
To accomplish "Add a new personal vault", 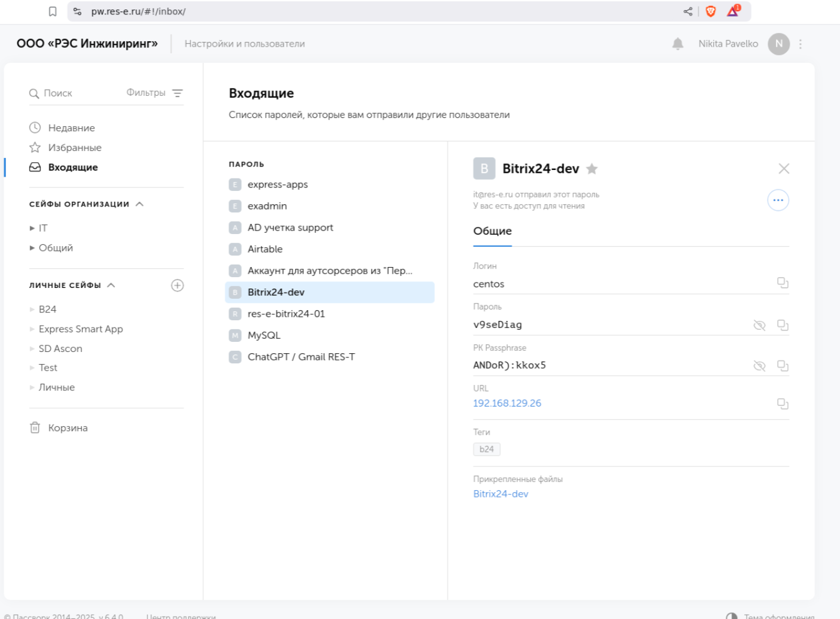I will click(177, 286).
